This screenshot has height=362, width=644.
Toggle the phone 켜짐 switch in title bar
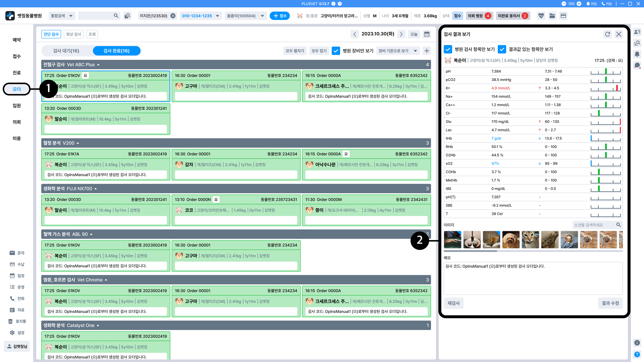pyautogui.click(x=607, y=4)
